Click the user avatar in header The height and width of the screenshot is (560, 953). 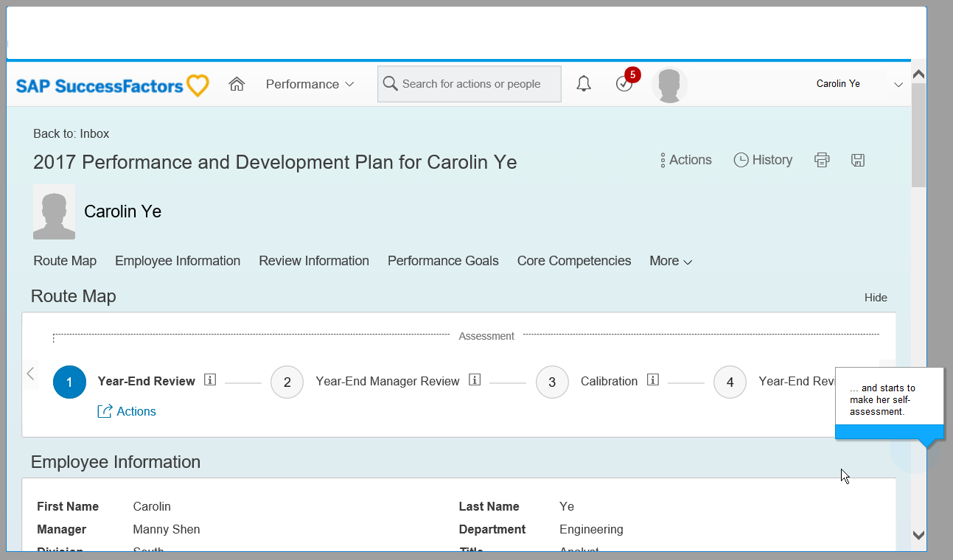tap(669, 85)
